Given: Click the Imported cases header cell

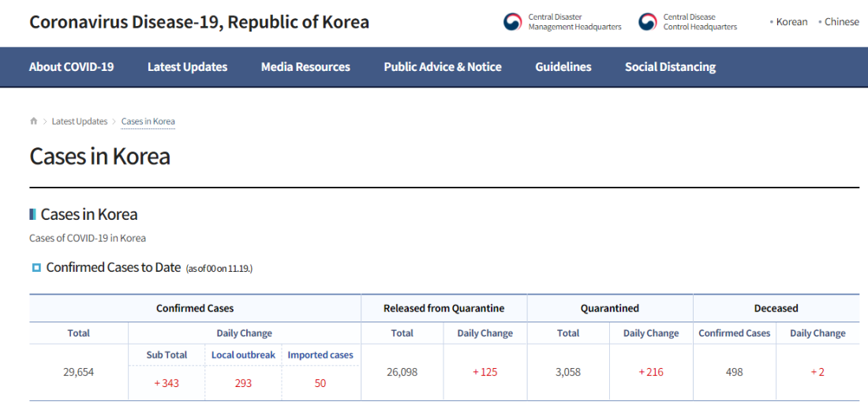Looking at the screenshot, I should [320, 355].
